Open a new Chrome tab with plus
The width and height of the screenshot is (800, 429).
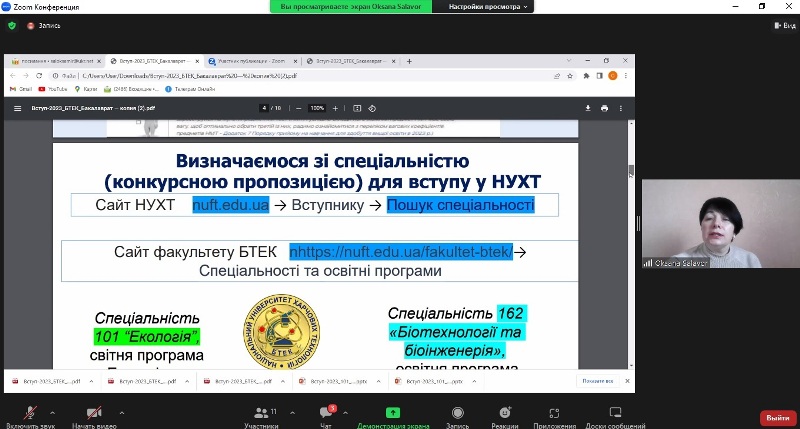(409, 61)
